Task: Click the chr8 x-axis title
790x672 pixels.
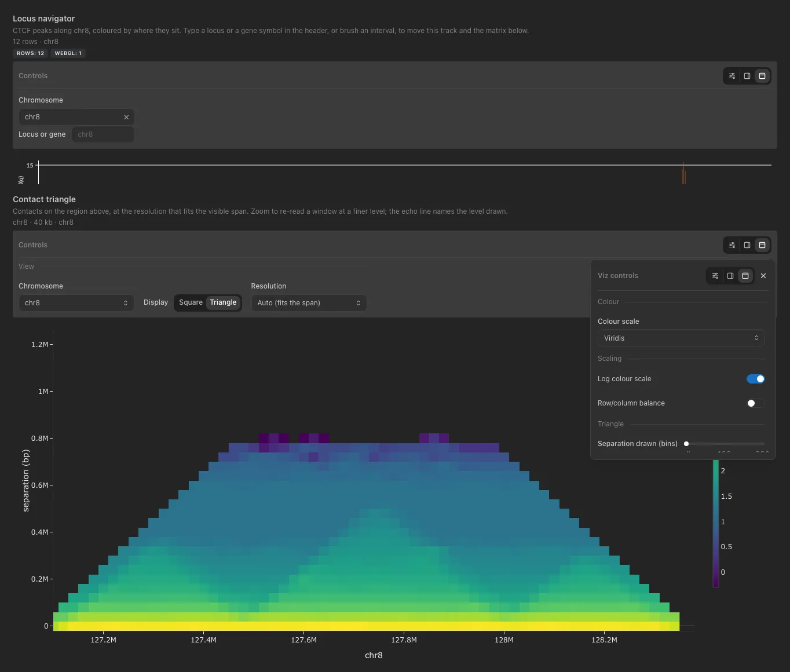Action: (374, 655)
